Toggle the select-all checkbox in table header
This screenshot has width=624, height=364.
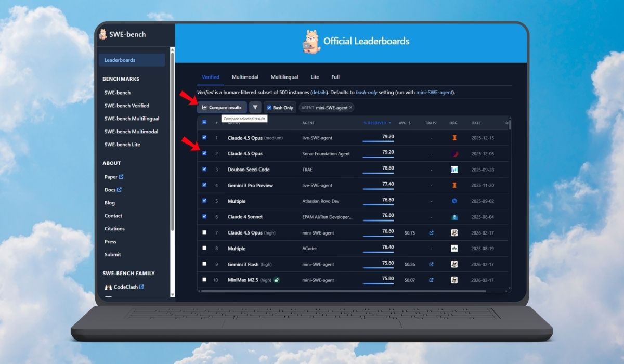coord(204,123)
